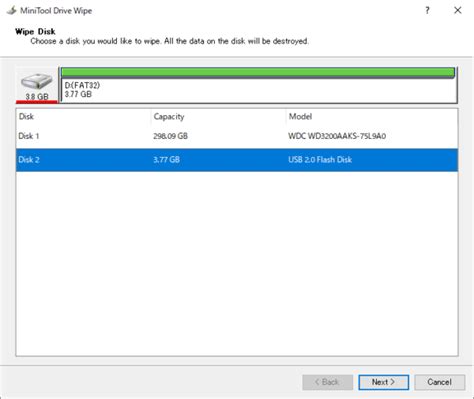The width and height of the screenshot is (474, 399).
Task: Close the MiniTool Drive Wipe dialog
Action: tap(458, 11)
